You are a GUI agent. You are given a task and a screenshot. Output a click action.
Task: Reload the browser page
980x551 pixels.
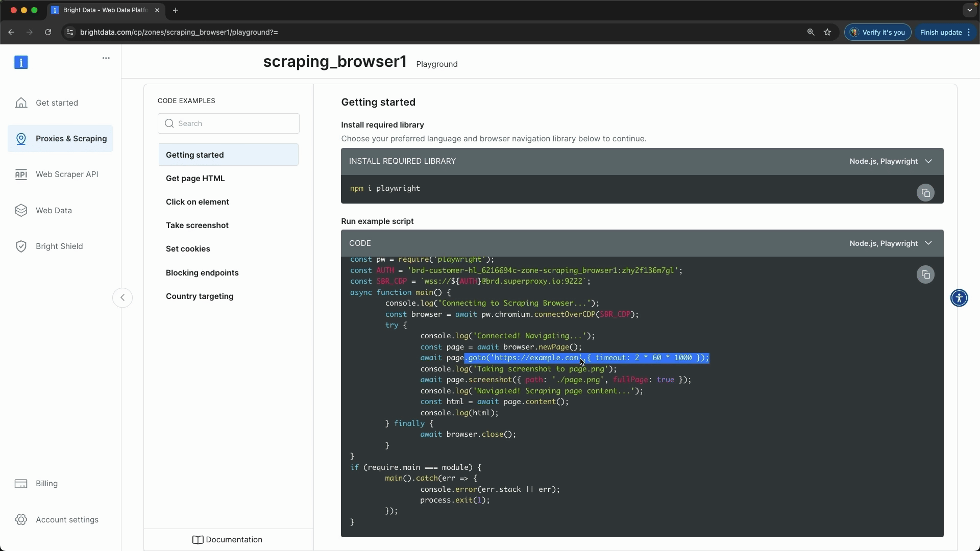pyautogui.click(x=48, y=32)
